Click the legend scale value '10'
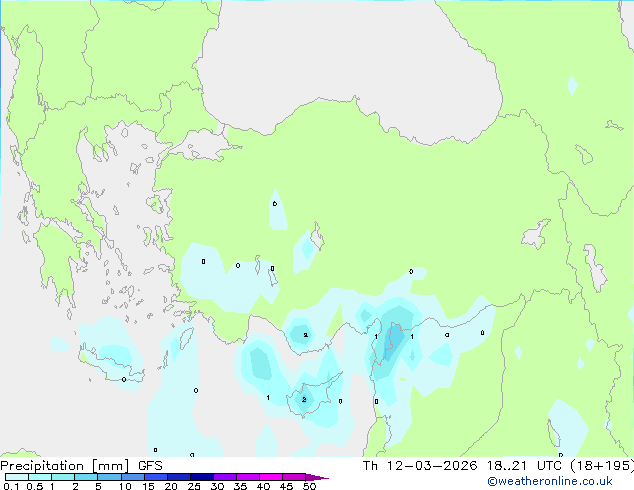This screenshot has height=490, width=634. [125, 486]
